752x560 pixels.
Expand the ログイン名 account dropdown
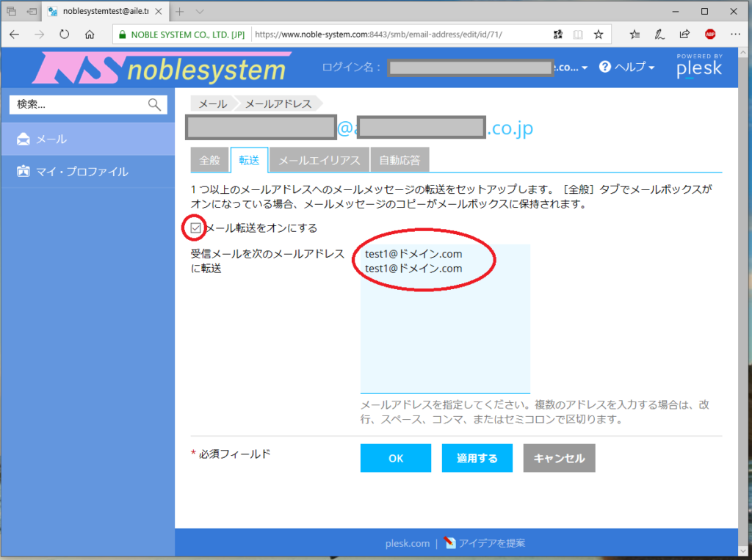coord(584,68)
